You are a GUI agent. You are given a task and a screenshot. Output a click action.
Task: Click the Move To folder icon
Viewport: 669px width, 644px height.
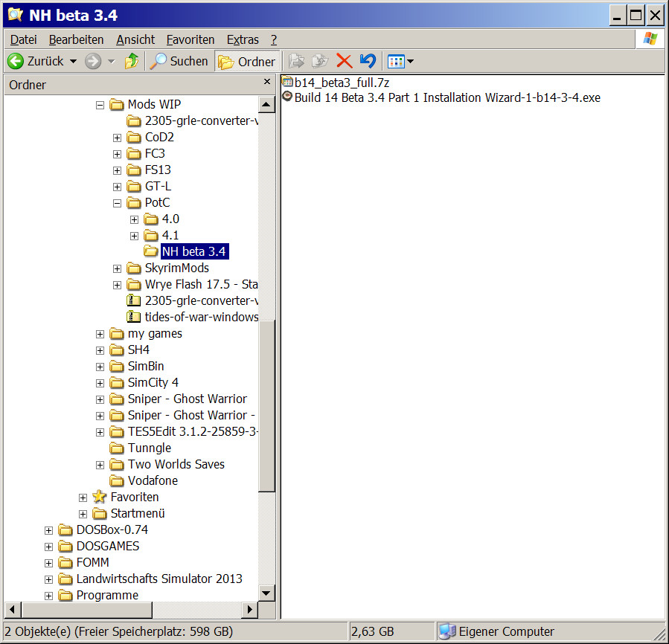296,62
